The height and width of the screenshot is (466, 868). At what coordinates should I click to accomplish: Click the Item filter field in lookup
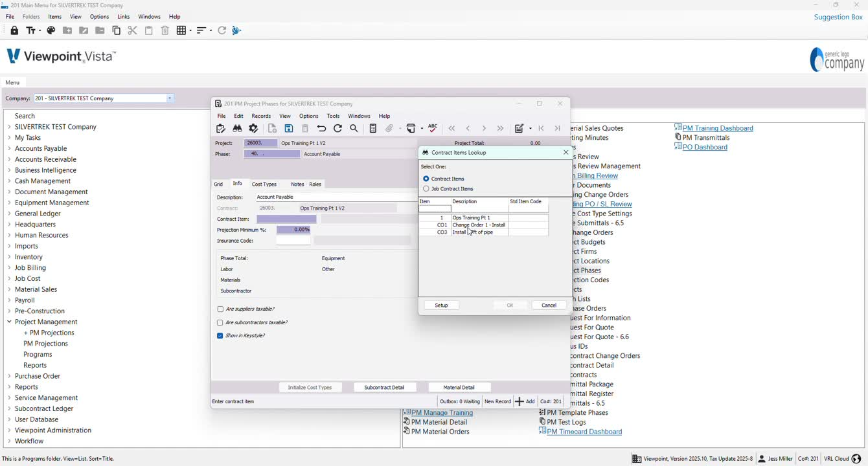[x=435, y=209]
